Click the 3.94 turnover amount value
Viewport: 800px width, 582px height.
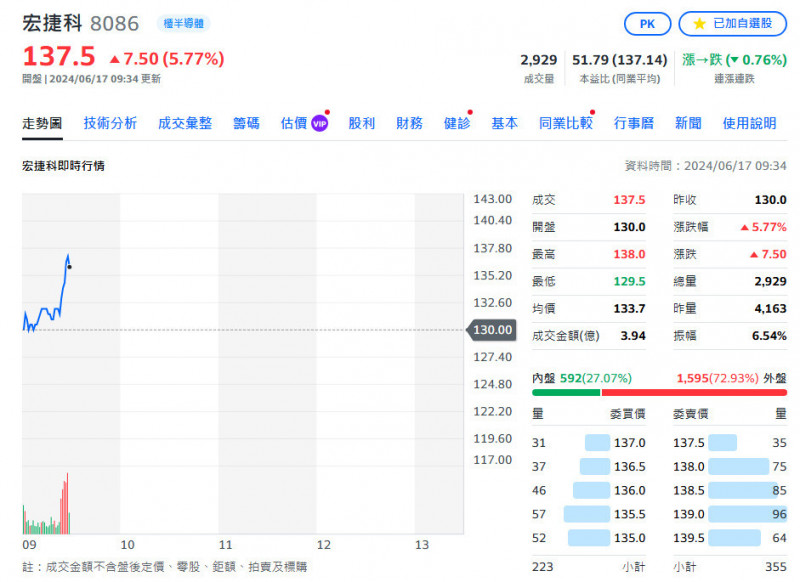[633, 336]
